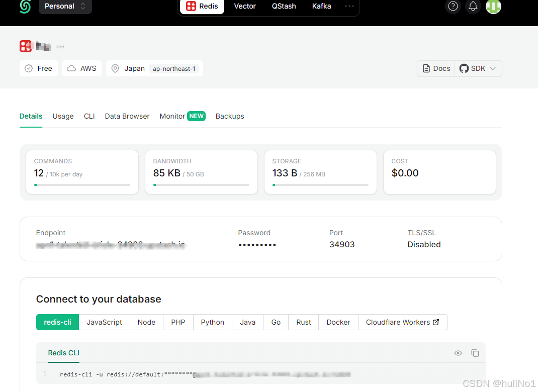The image size is (538, 392).
Task: Open the Data Browser tab
Action: (x=127, y=116)
